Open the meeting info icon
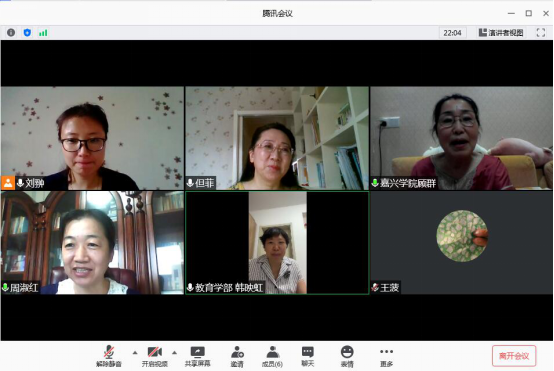The image size is (554, 371). pyautogui.click(x=11, y=33)
